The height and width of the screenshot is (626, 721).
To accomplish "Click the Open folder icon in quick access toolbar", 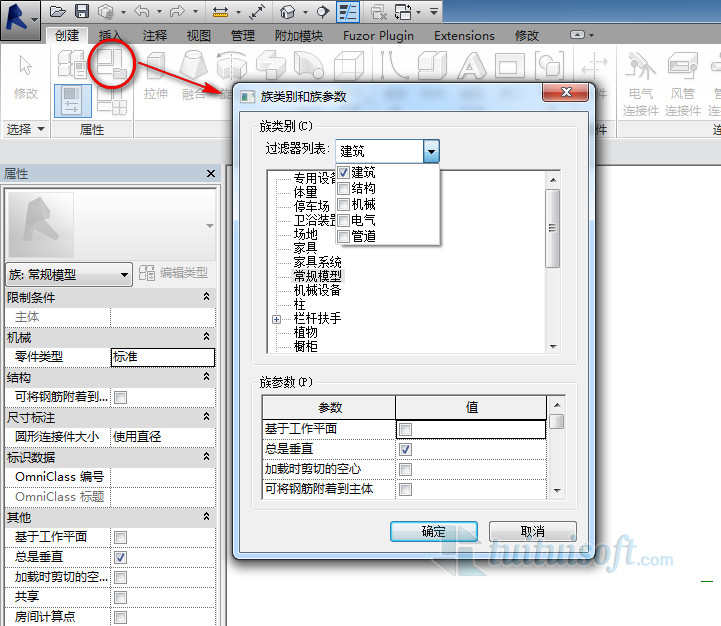I will (58, 12).
